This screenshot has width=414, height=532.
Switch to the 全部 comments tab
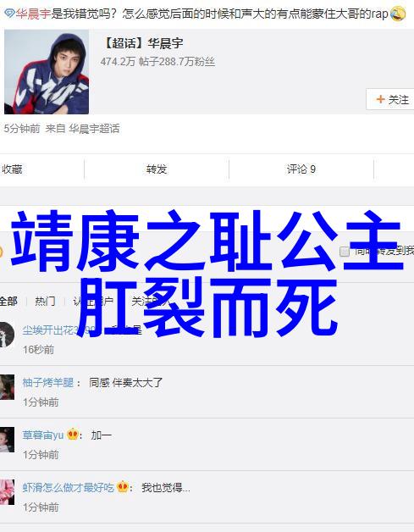(x=8, y=301)
